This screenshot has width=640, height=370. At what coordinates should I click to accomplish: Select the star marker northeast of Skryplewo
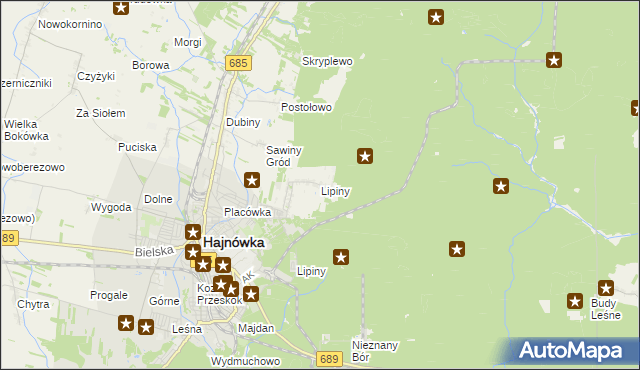click(436, 17)
